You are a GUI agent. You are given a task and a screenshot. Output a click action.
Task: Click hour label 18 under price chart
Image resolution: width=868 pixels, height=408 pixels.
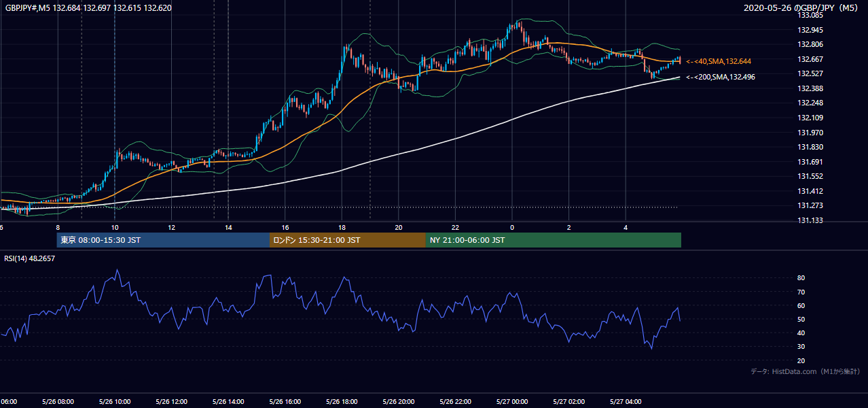tap(342, 227)
